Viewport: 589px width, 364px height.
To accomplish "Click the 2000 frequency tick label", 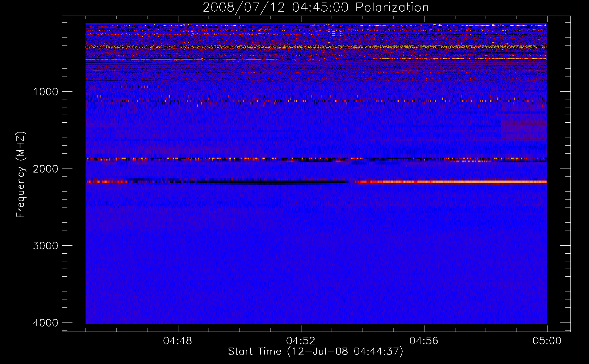I will pos(46,169).
